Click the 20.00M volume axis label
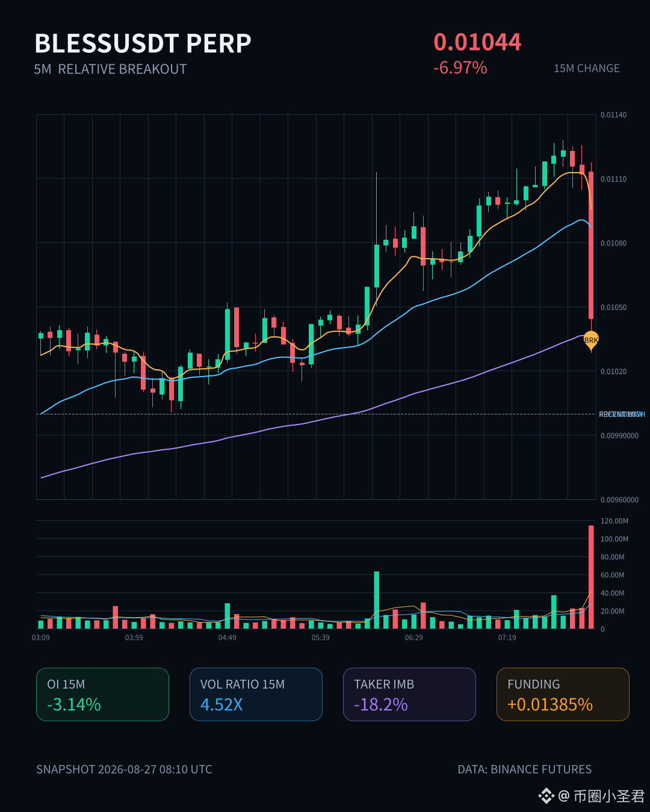 612,611
